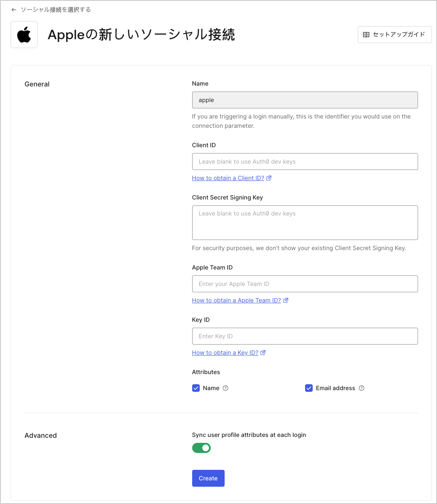437x504 pixels.
Task: Click external link icon beside Apple Team ID link
Action: tap(286, 300)
